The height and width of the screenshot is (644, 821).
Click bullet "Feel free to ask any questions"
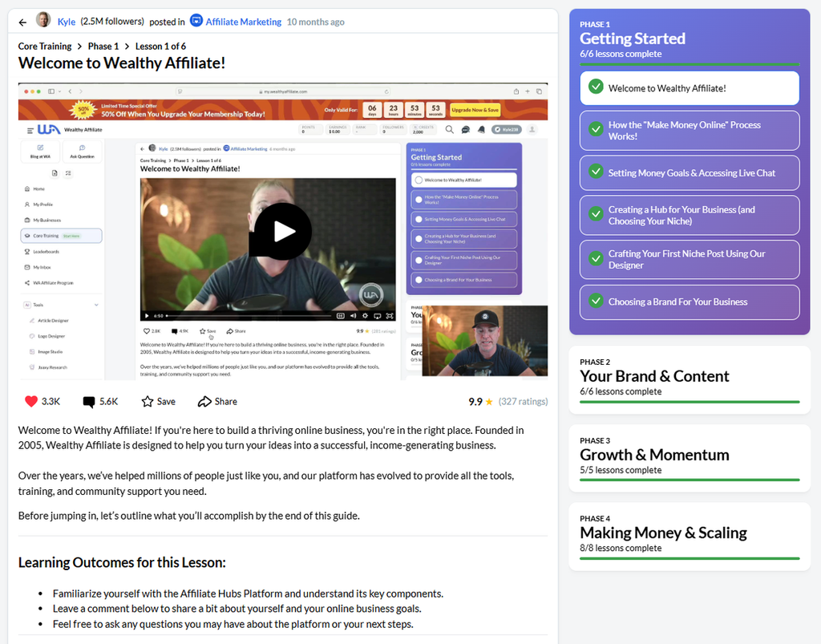(233, 624)
